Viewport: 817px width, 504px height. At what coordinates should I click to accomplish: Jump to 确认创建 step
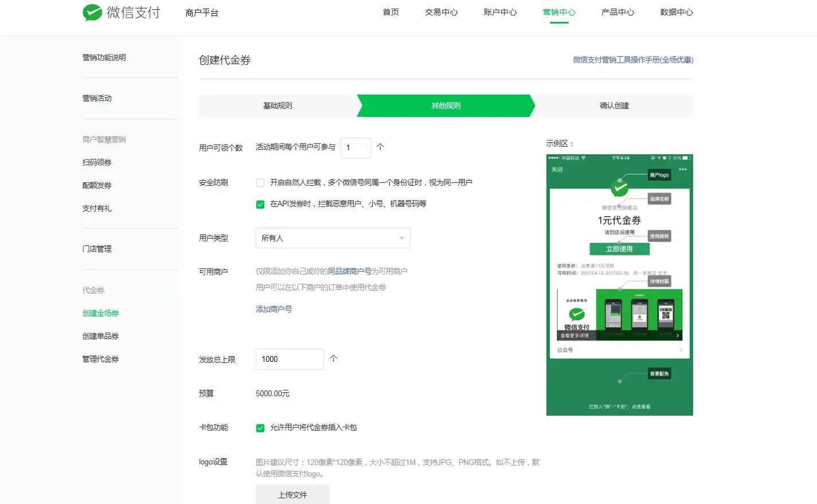pos(614,106)
